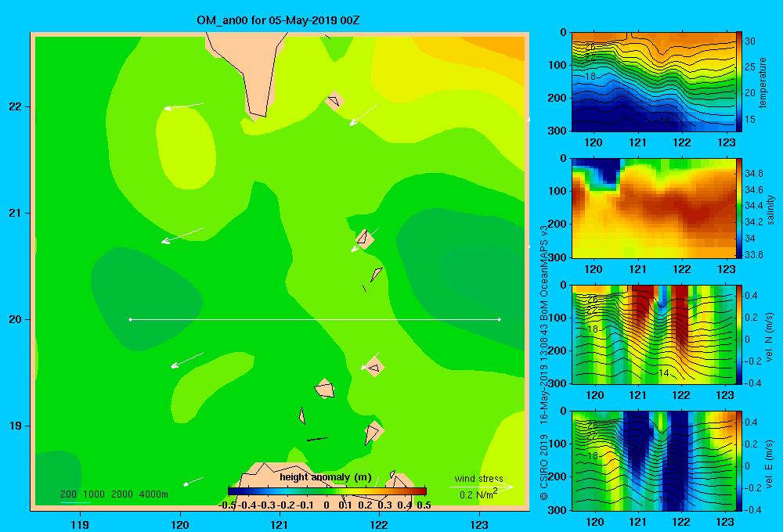Viewport: 783px width, 532px height.
Task: Click the CSIRO BoM OceanMAPS v3 credit text
Action: 544,362
